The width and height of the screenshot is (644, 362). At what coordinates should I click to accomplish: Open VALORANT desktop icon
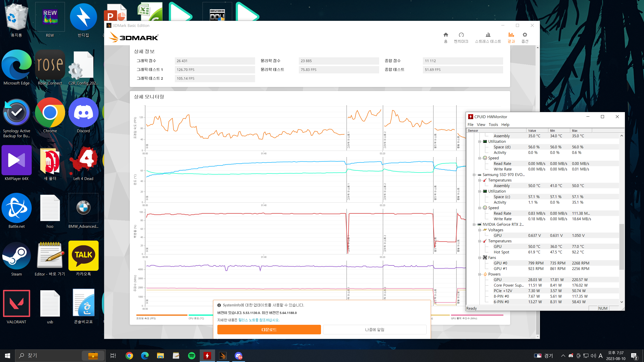(17, 307)
